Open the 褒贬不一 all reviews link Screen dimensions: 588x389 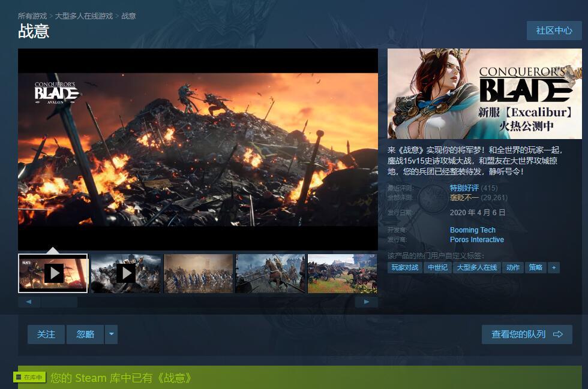[464, 198]
